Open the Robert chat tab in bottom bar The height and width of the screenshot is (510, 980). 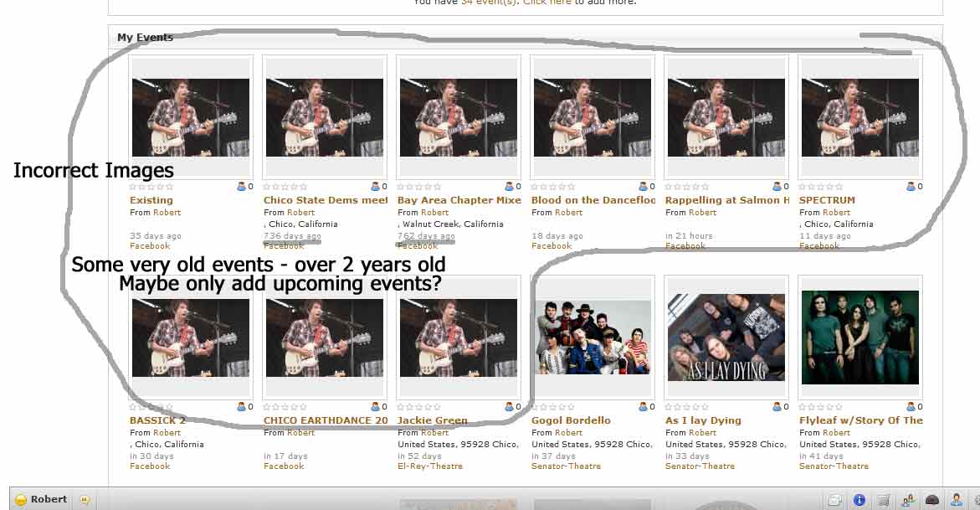click(41, 499)
